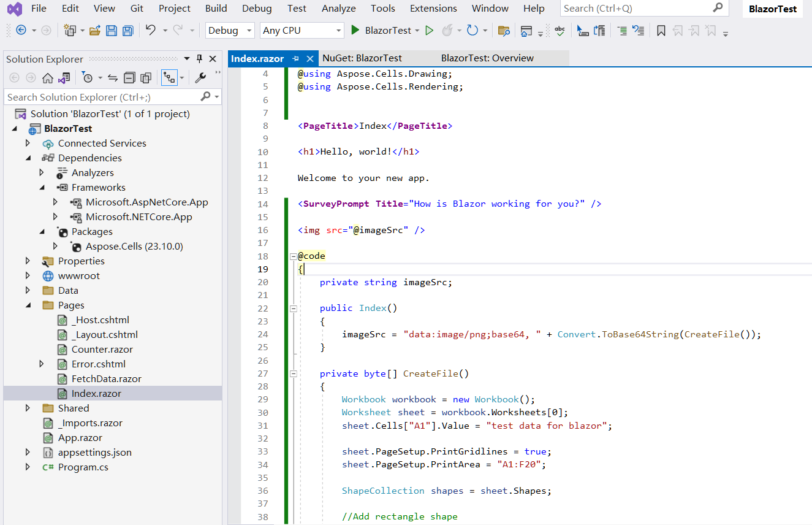
Task: Click the Search Solution Explorer input box
Action: pos(101,97)
